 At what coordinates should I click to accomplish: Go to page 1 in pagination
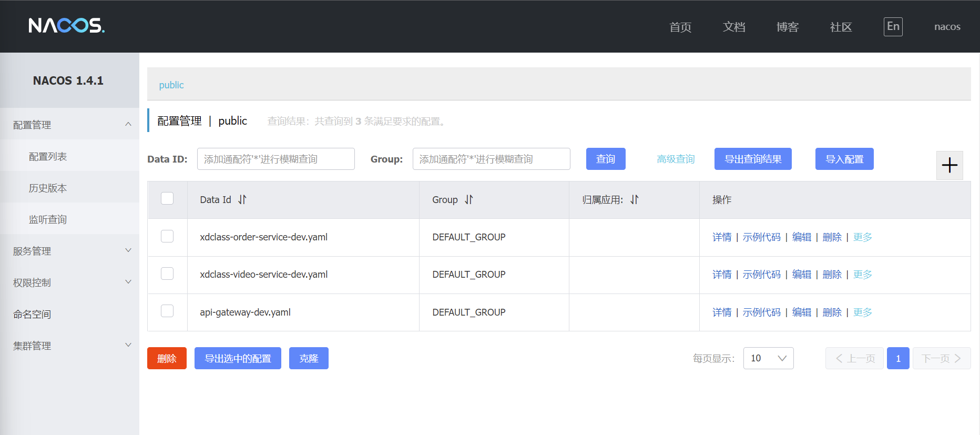(898, 358)
